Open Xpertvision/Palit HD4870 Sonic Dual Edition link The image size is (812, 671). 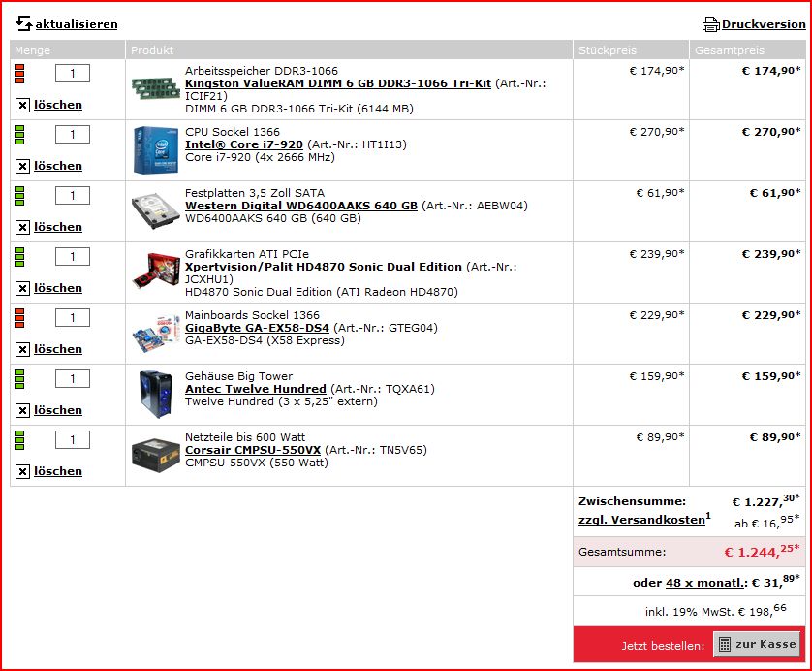(323, 267)
